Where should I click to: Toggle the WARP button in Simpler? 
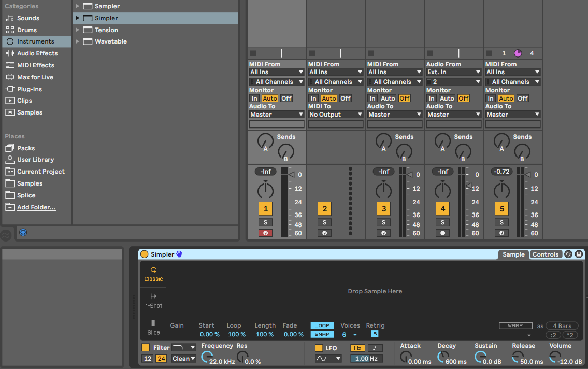point(515,325)
